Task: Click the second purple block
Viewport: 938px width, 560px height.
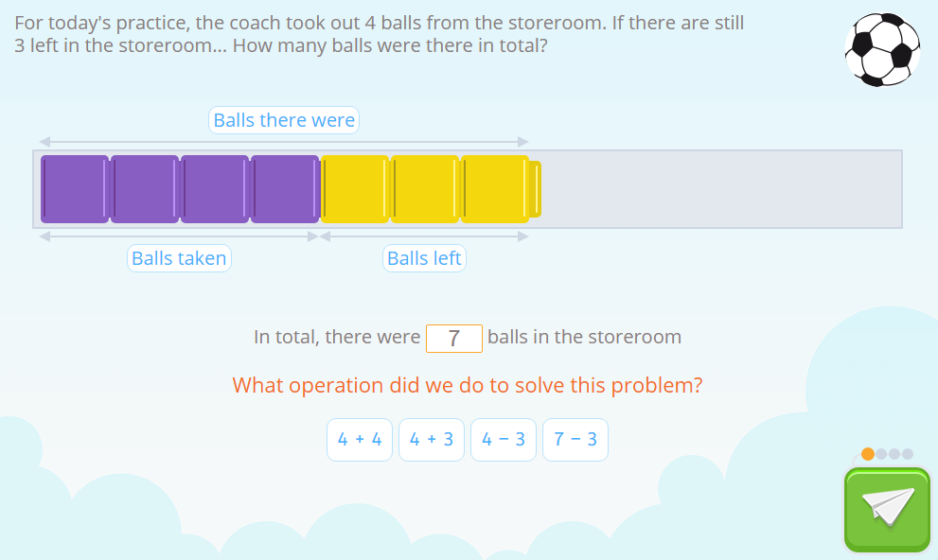Action: tap(145, 188)
